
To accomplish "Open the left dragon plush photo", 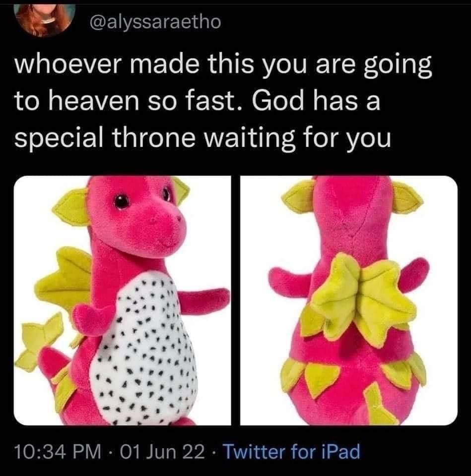I will click(x=122, y=300).
